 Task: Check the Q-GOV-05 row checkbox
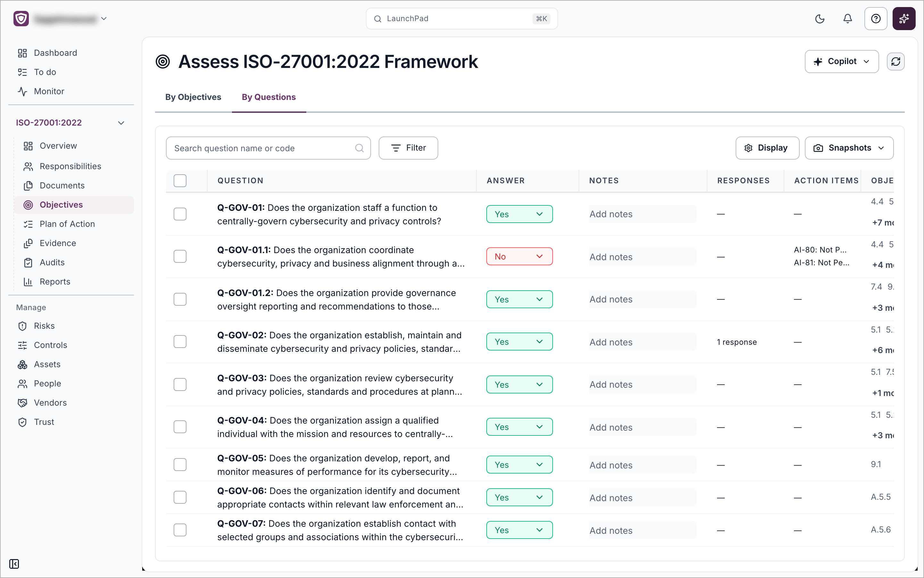coord(180,465)
